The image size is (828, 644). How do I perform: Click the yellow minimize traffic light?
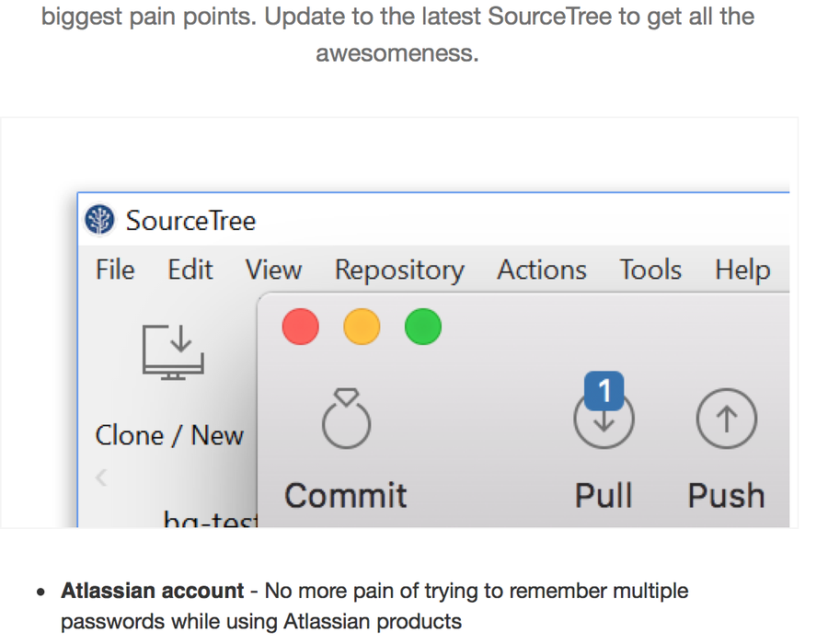[362, 327]
